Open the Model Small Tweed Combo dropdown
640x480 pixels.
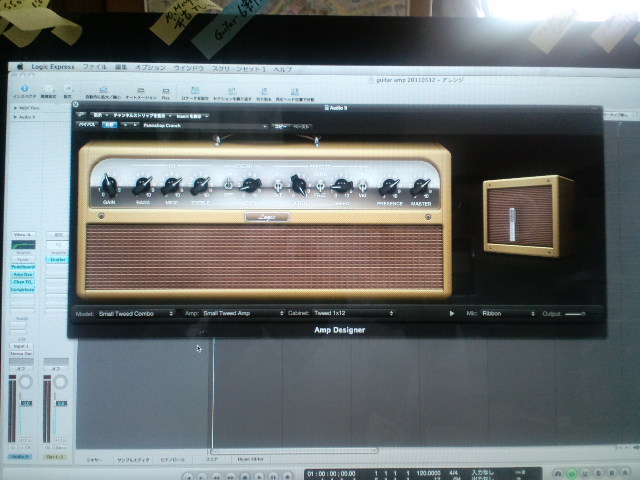[136, 313]
